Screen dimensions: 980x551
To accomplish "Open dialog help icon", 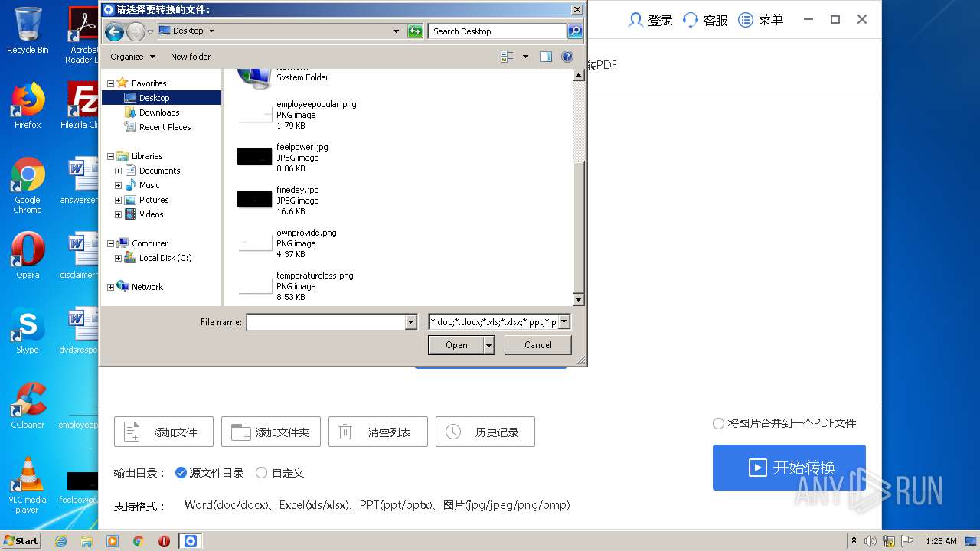I will (x=567, y=57).
